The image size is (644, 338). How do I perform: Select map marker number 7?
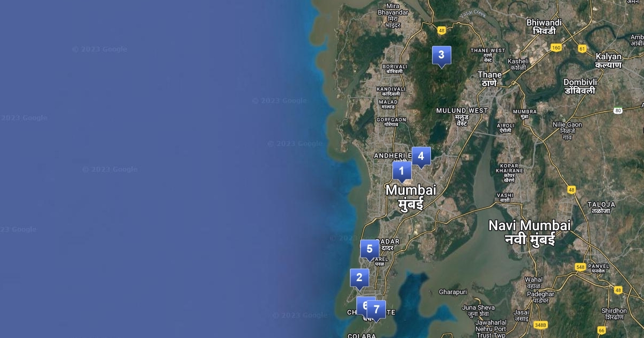coord(376,310)
